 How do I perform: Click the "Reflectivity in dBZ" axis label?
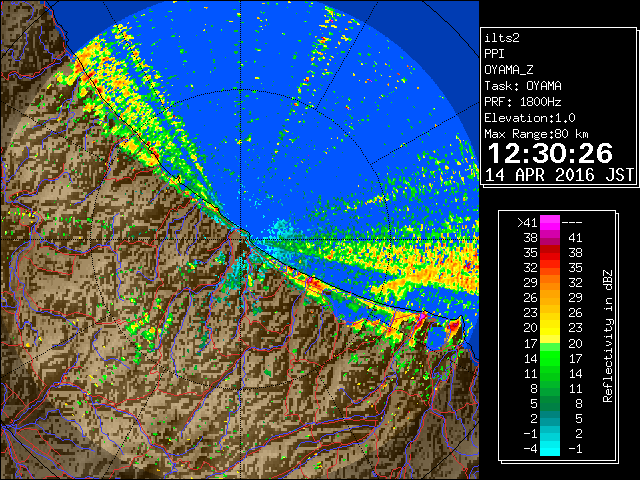607,336
